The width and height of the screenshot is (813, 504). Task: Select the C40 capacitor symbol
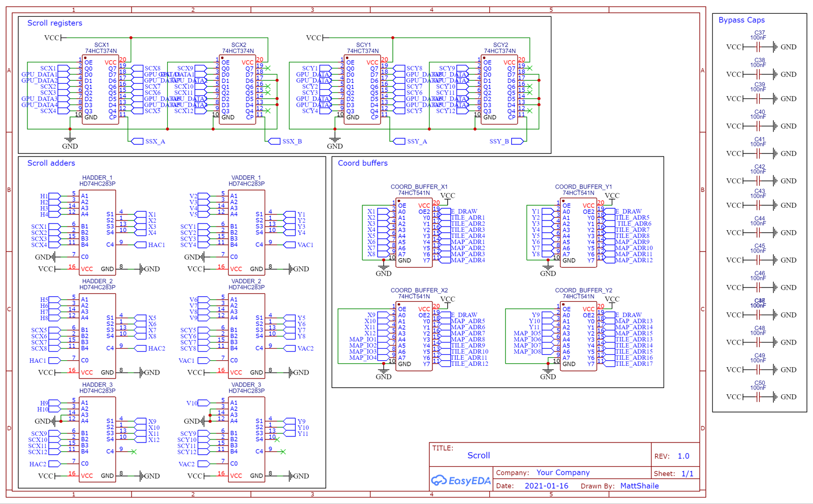click(758, 126)
